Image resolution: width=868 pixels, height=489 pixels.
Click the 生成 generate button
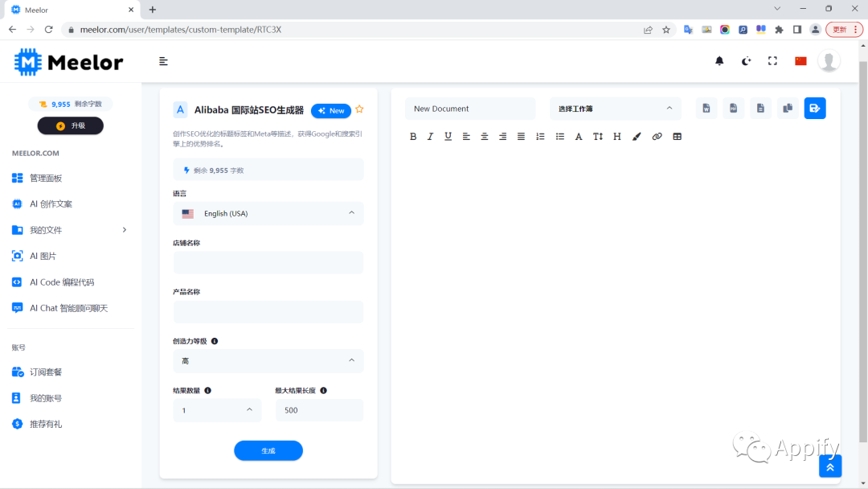268,450
